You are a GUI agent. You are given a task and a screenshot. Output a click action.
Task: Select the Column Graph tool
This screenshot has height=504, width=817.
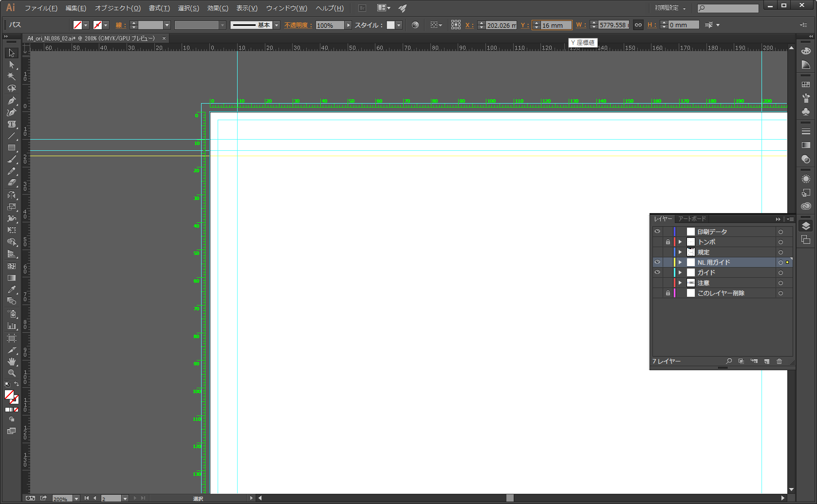[x=12, y=325]
